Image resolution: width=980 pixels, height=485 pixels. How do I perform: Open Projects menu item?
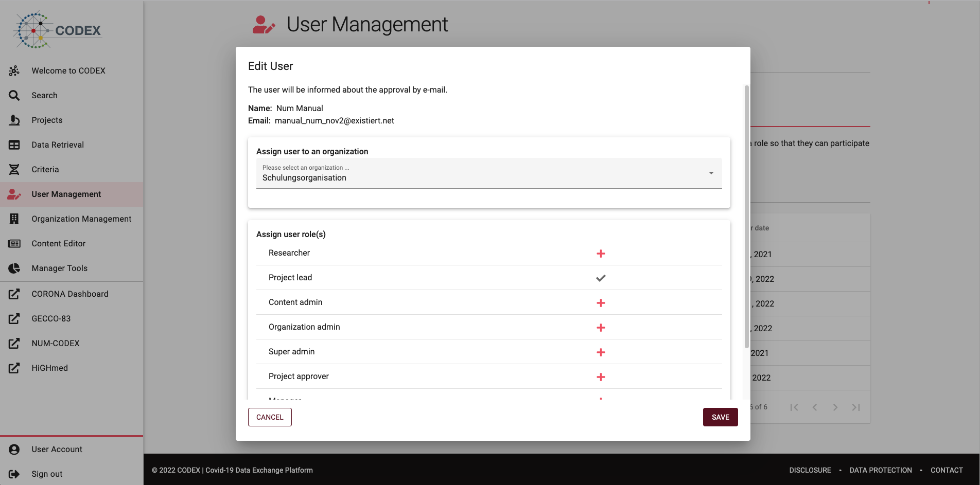[x=72, y=120]
